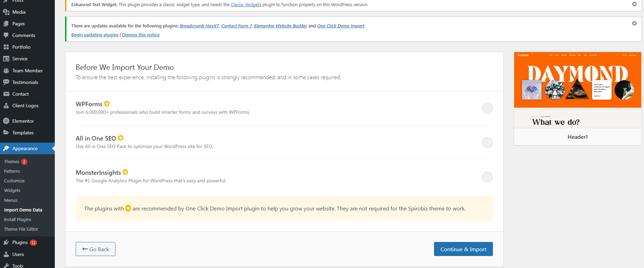The image size is (644, 268).
Task: Toggle the WPForms plugin checkbox
Action: click(x=487, y=108)
